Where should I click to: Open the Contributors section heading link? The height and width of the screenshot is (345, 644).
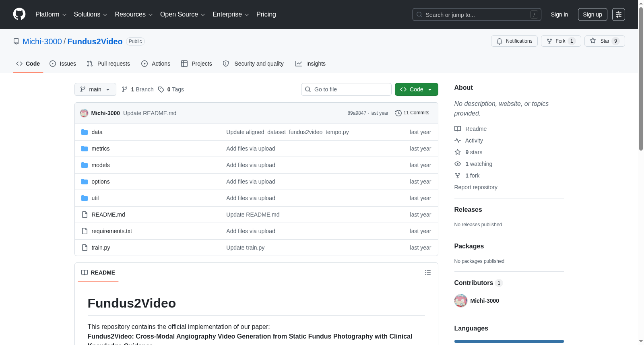tap(479, 283)
